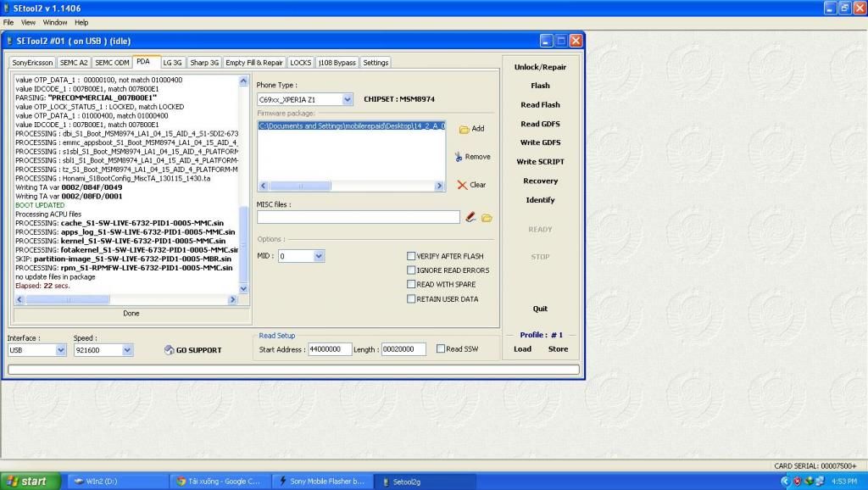Click the MISC files input field
Image resolution: width=868 pixels, height=490 pixels.
[x=359, y=217]
